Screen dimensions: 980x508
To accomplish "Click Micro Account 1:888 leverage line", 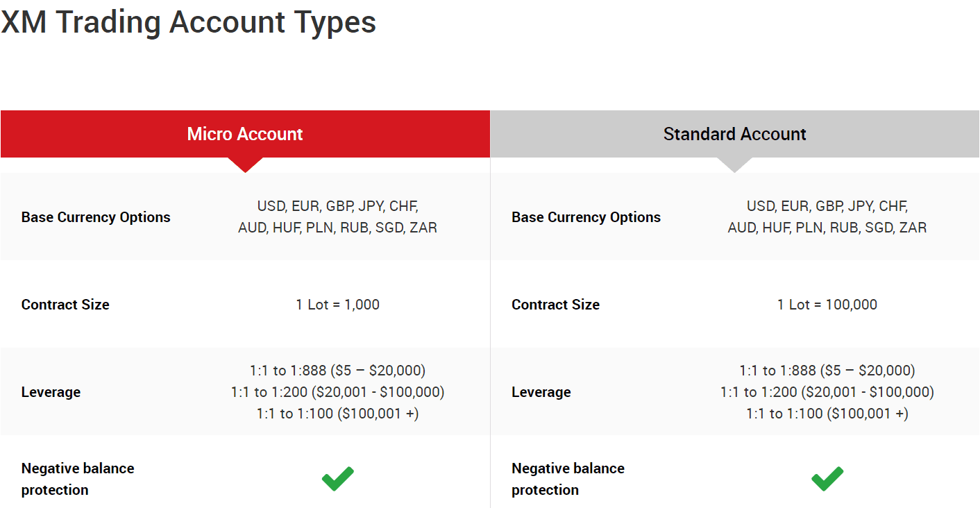I will click(x=338, y=371).
